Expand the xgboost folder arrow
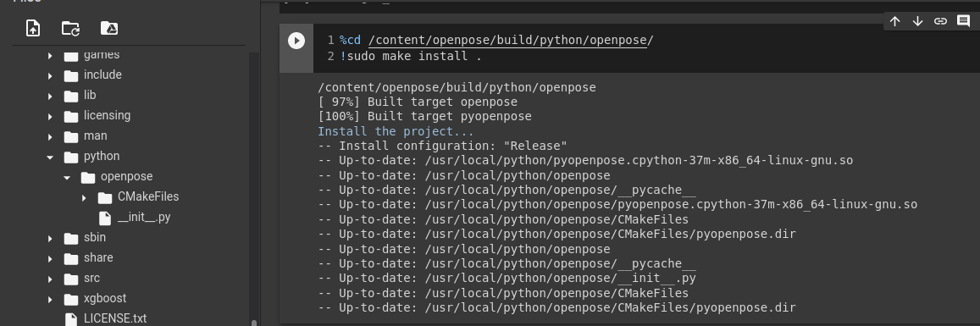This screenshot has width=980, height=326. (x=50, y=300)
